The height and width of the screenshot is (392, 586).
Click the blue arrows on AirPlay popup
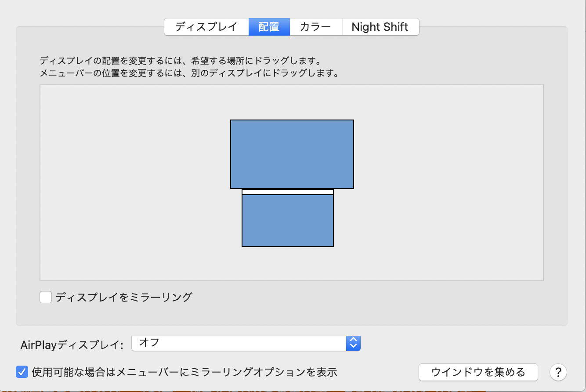pos(353,343)
